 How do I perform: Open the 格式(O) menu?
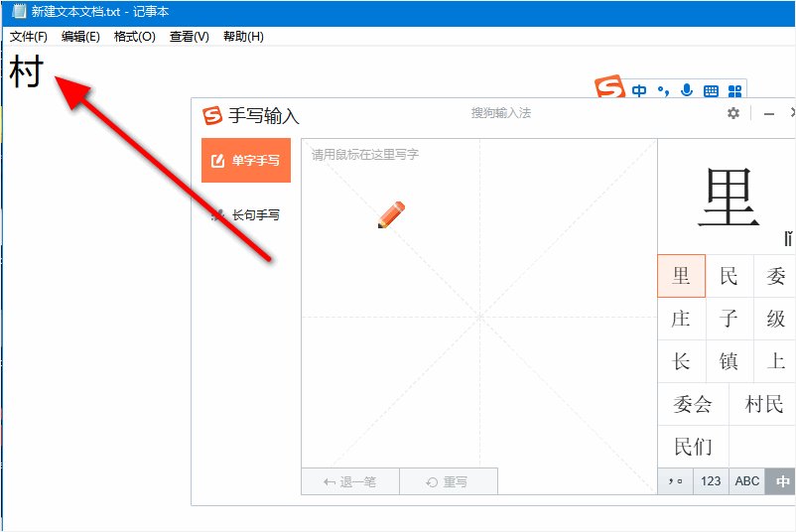[135, 37]
